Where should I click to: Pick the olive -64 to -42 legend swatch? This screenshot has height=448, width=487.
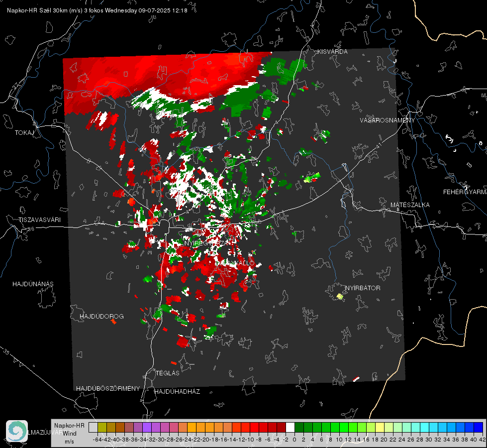(102, 427)
